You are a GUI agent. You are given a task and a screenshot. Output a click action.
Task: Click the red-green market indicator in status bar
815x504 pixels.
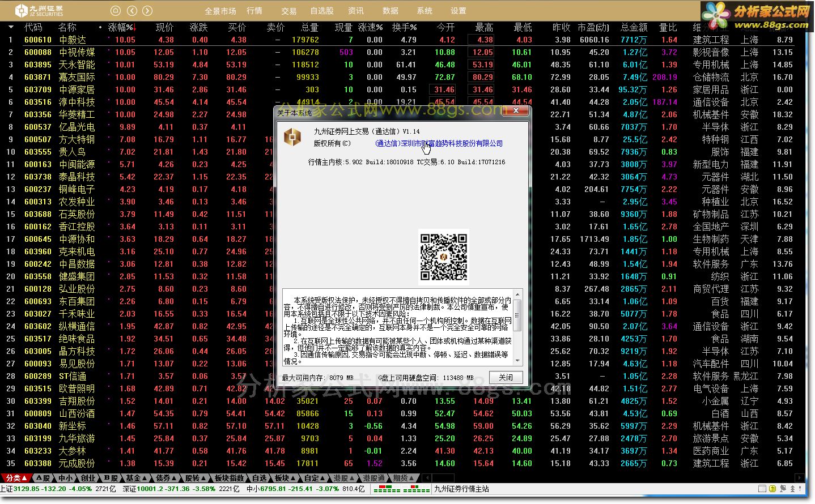(x=401, y=489)
